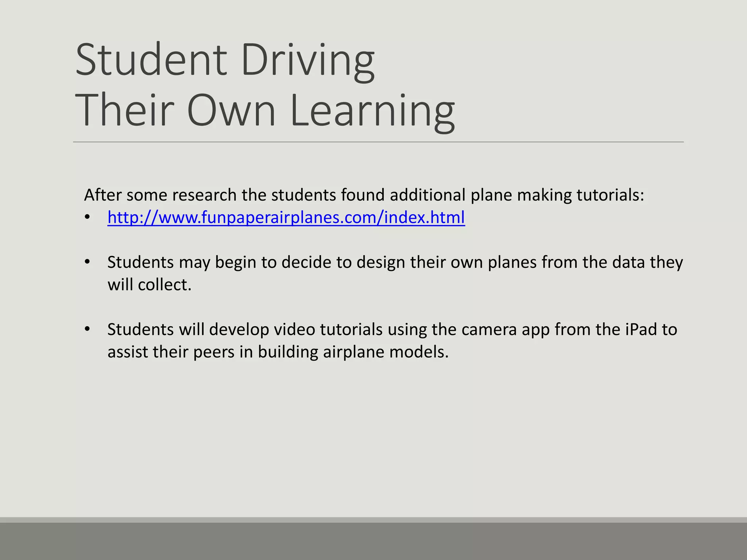Click the words 'video tutorials' in text
Screen dimensions: 747x560
coord(328,329)
